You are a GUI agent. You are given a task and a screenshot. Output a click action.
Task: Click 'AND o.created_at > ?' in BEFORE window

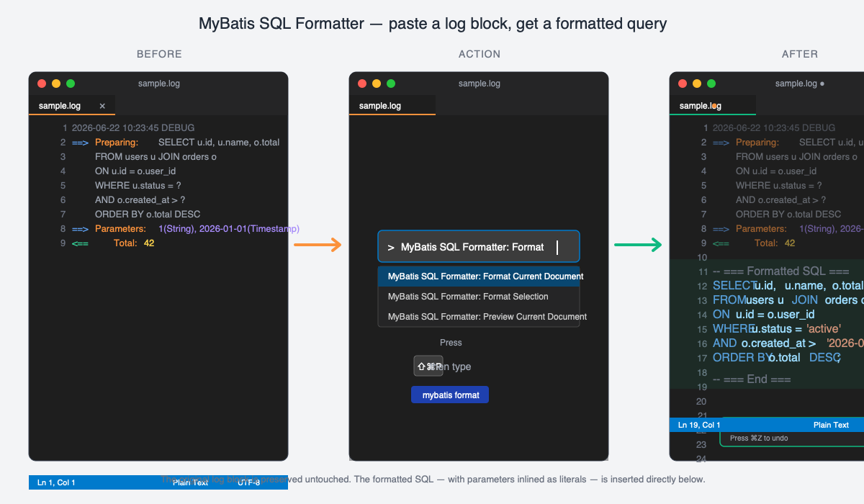(140, 200)
